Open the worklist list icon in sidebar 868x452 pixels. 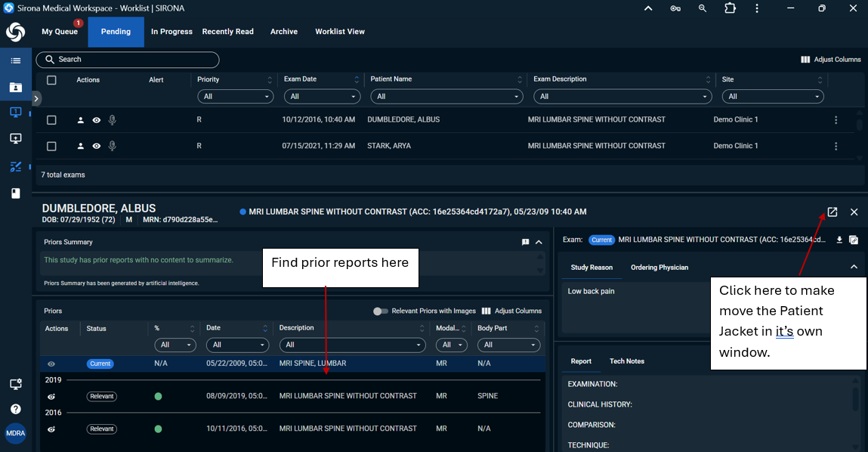pos(15,60)
